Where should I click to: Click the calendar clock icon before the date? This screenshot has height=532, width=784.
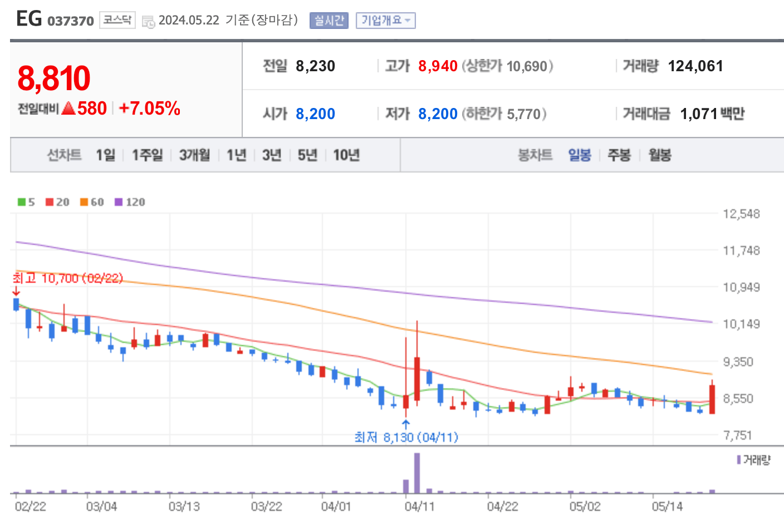148,22
